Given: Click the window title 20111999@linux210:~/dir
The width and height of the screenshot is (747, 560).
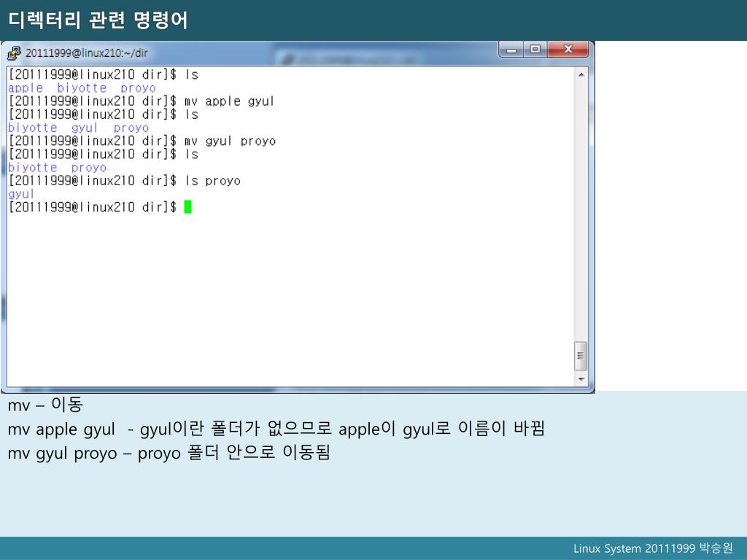Looking at the screenshot, I should pos(87,52).
